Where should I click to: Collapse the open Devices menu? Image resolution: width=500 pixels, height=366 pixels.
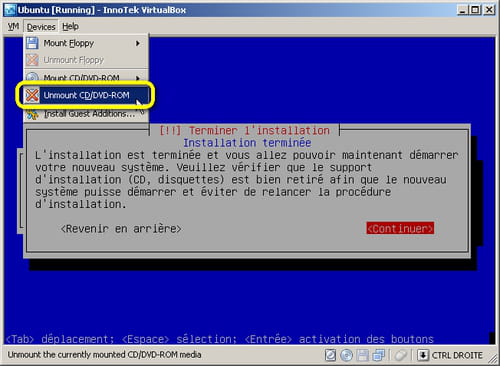click(41, 27)
